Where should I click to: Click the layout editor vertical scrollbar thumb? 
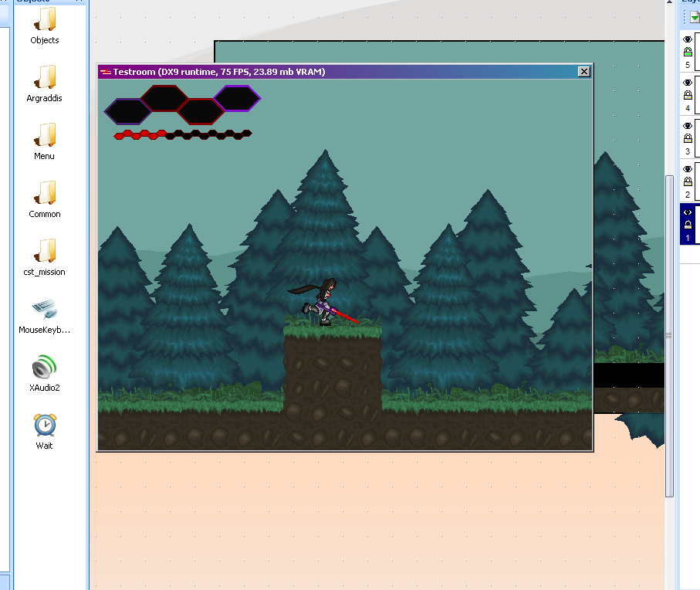click(669, 336)
